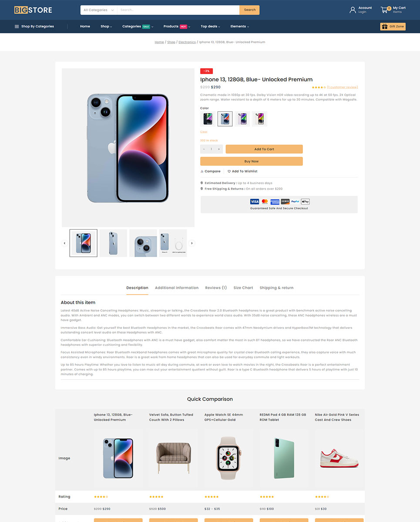Viewport: 420px width, 522px height.
Task: Open the Products HOT dropdown menu
Action: coord(177,27)
